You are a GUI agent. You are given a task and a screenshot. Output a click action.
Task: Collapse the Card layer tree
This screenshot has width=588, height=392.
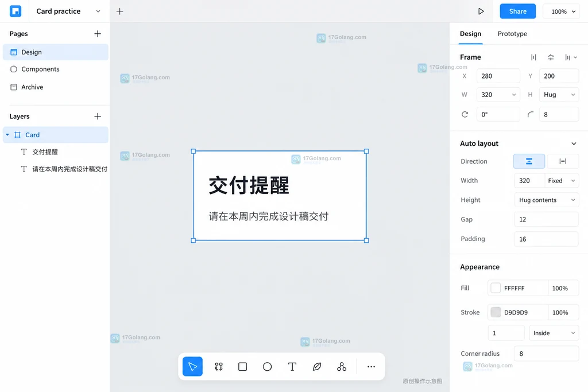(x=7, y=134)
